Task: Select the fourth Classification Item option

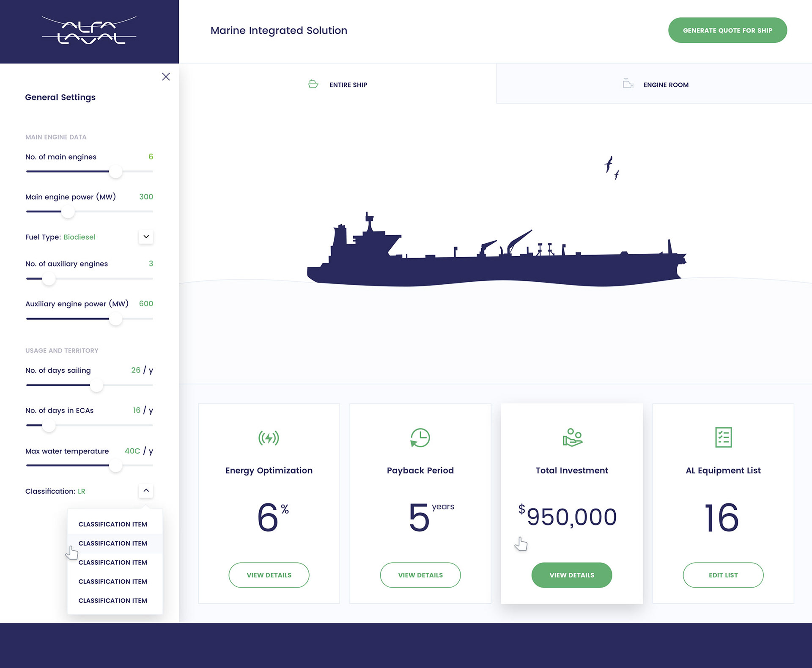Action: point(115,581)
